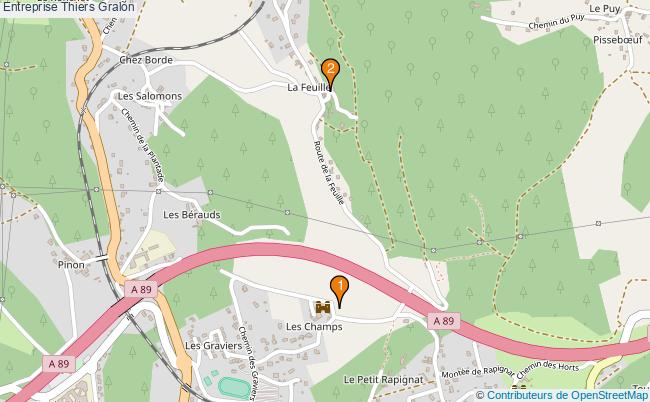Click the Chez Borde label

point(146,60)
